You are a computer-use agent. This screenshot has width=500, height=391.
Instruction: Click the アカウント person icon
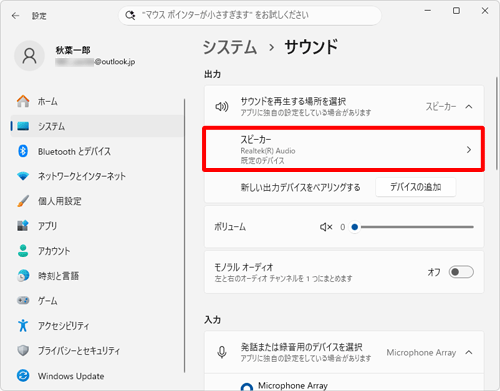click(x=23, y=251)
